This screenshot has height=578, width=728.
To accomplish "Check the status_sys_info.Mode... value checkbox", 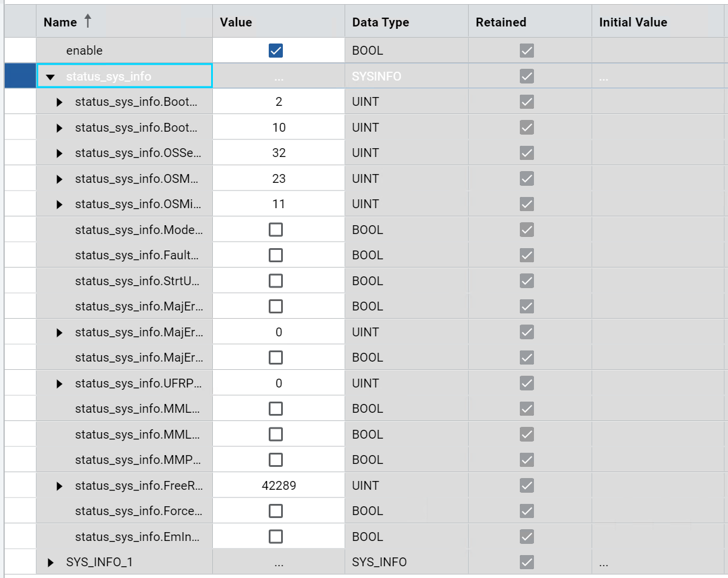I will click(x=276, y=230).
